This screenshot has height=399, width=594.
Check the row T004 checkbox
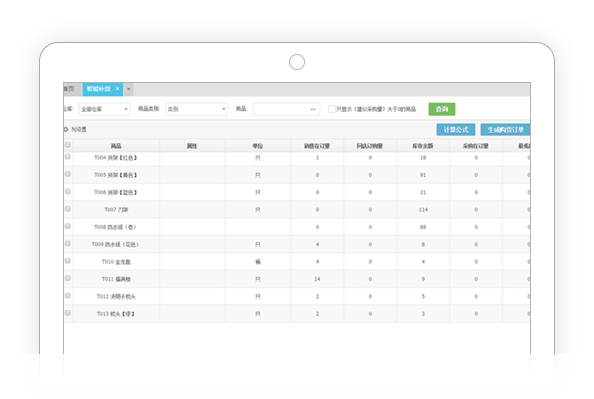click(x=68, y=156)
